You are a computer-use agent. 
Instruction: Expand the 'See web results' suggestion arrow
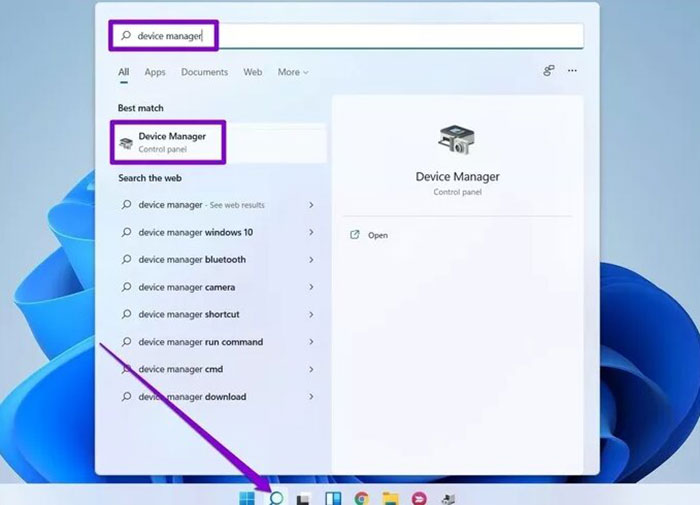coord(311,205)
